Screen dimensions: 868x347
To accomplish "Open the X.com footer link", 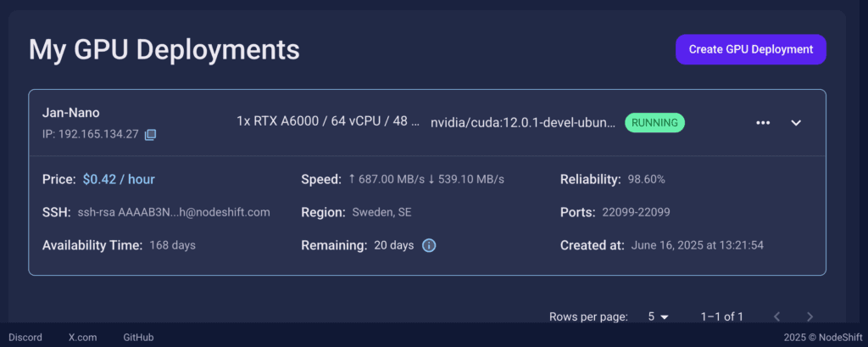I will pyautogui.click(x=82, y=337).
